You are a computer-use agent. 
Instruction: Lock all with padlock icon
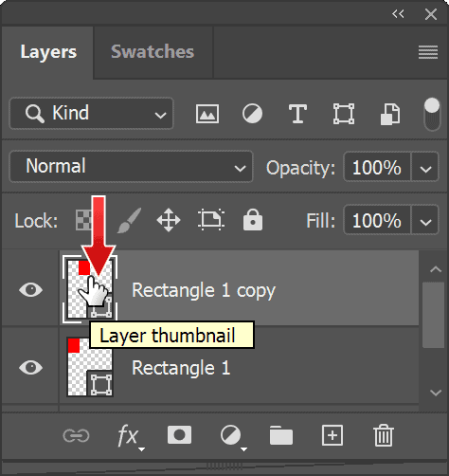click(x=253, y=220)
